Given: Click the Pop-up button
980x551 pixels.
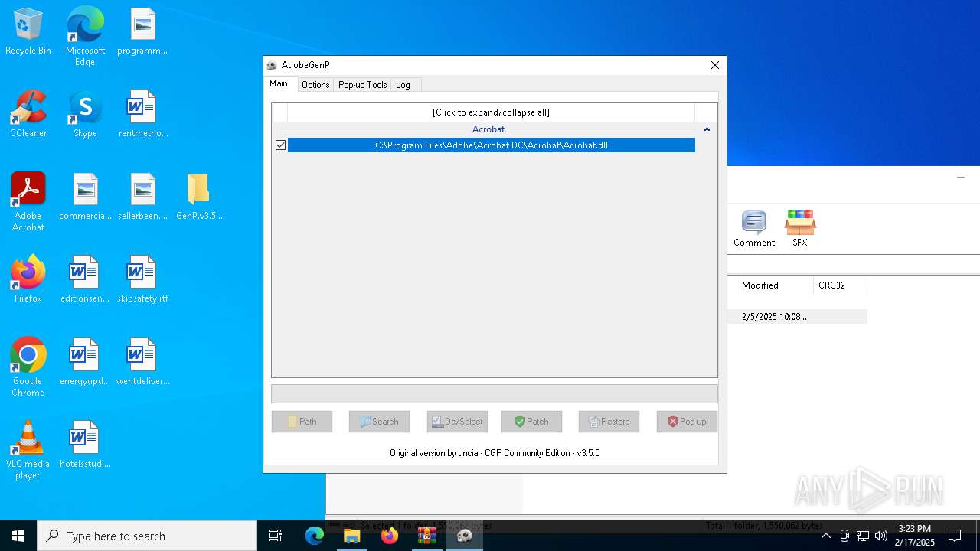Looking at the screenshot, I should point(687,422).
